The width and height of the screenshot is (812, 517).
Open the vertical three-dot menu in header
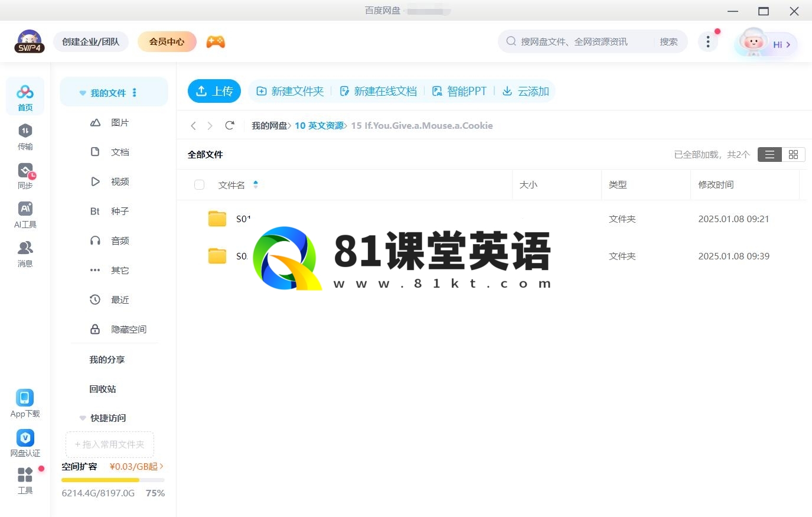click(x=707, y=41)
